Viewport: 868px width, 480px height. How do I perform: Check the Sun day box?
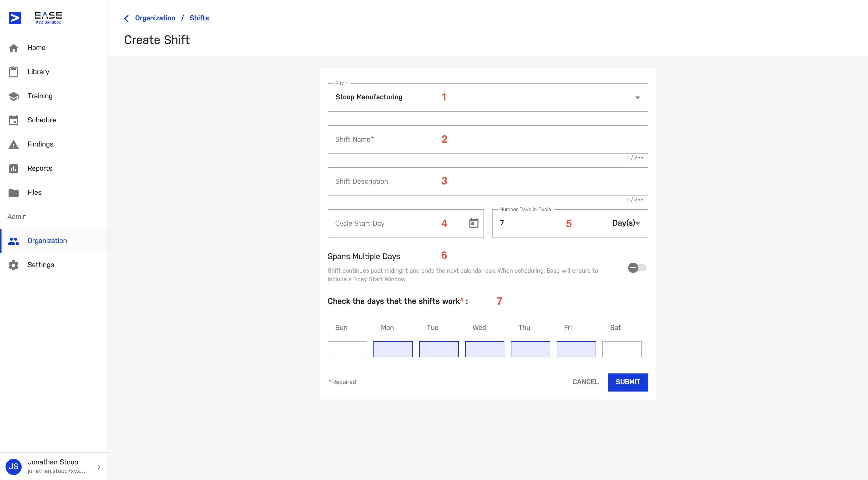(347, 349)
